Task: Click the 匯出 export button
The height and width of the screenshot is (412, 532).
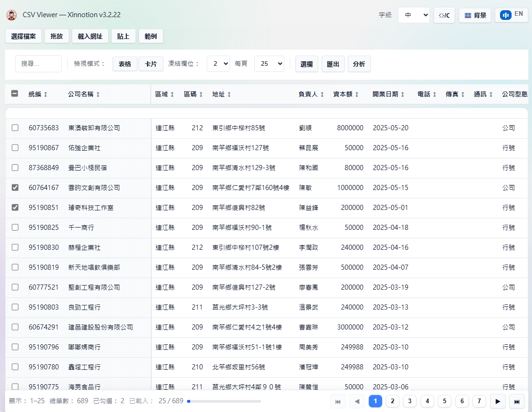Action: coord(333,64)
